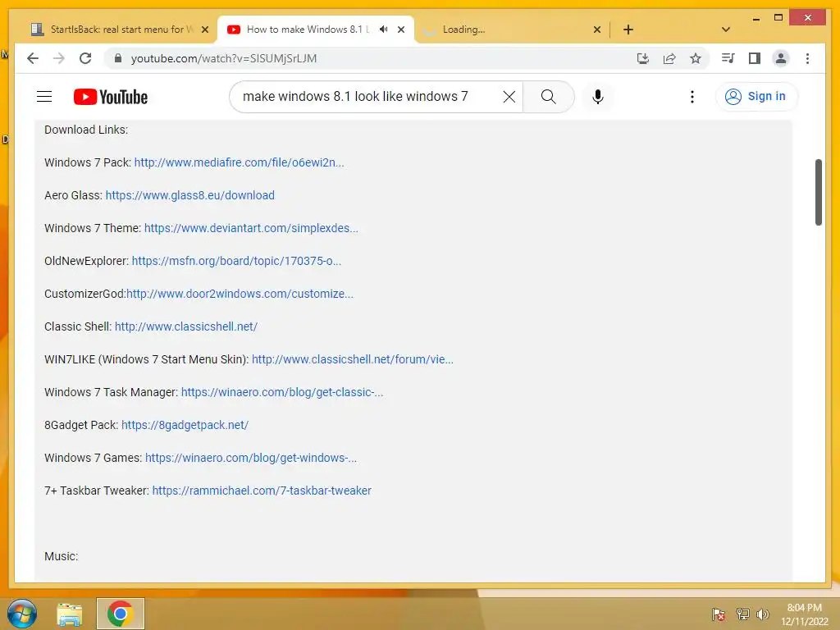Open the Windows 7 Task Manager winaero link
840x630 pixels.
point(282,392)
